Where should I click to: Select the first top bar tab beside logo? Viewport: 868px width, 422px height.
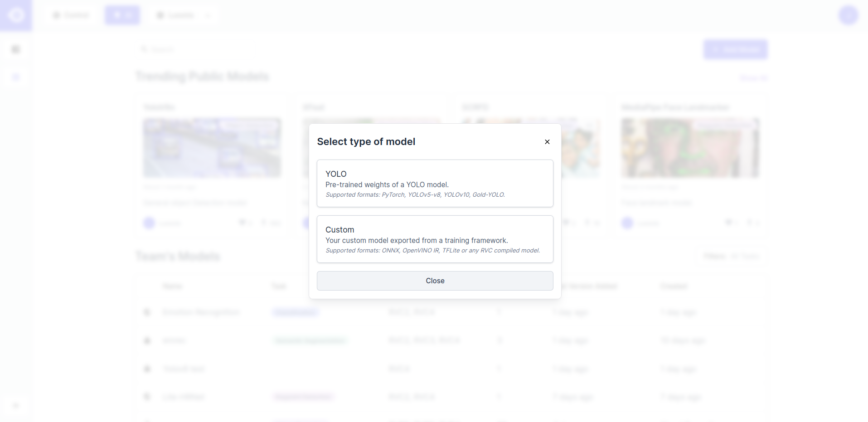[71, 15]
